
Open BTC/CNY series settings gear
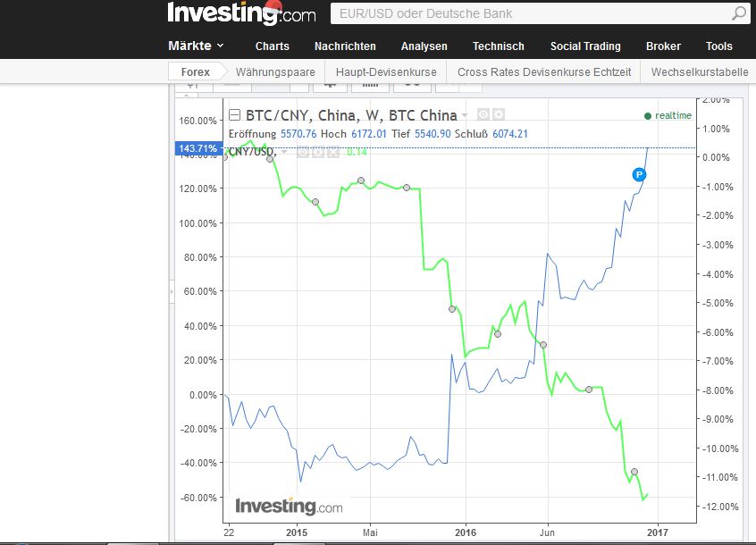tap(499, 115)
